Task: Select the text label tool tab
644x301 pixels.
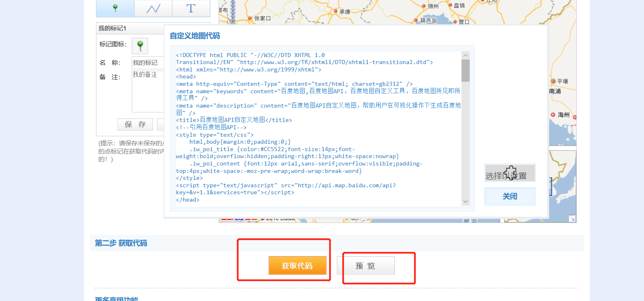Action: (x=191, y=8)
